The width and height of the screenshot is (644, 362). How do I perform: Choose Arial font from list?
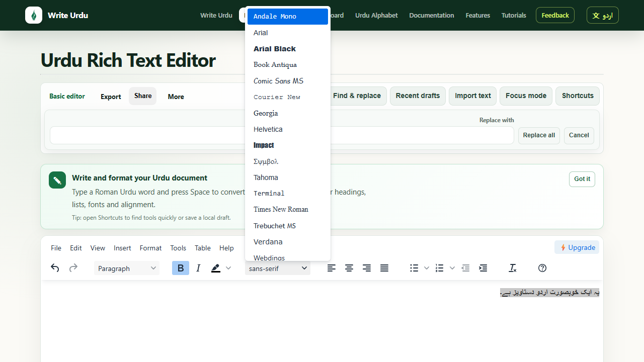288,33
